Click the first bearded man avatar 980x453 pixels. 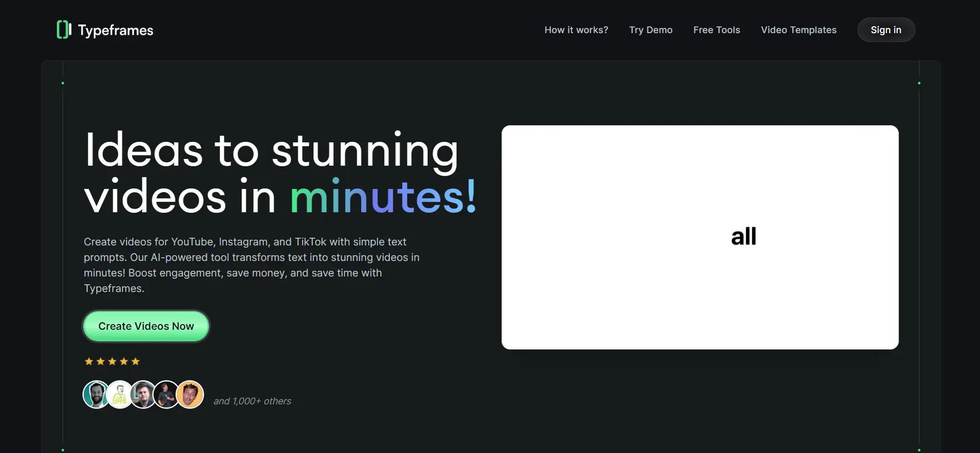click(x=96, y=394)
